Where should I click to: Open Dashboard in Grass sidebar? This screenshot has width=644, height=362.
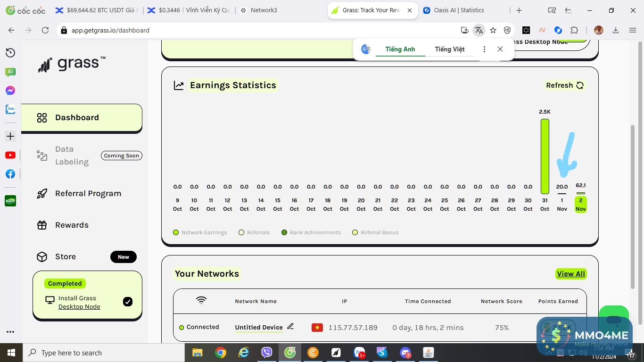tap(82, 117)
